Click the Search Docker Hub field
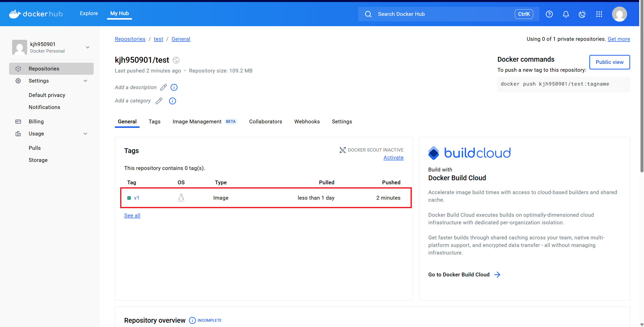The image size is (644, 327). [x=443, y=14]
